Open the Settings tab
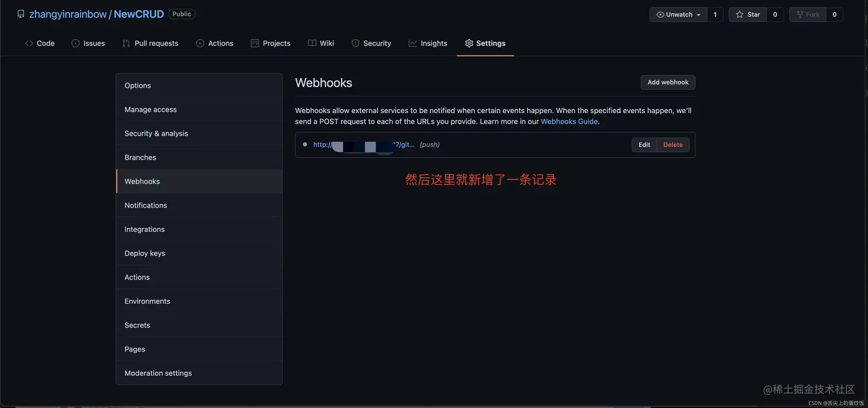Viewport: 868px width, 408px height. click(x=485, y=43)
